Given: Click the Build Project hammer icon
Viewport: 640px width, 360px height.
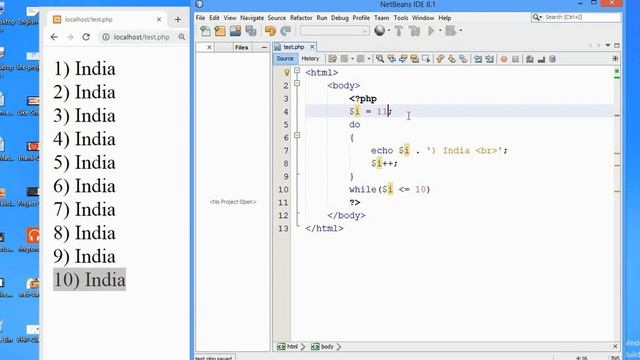Looking at the screenshot, I should 399,31.
